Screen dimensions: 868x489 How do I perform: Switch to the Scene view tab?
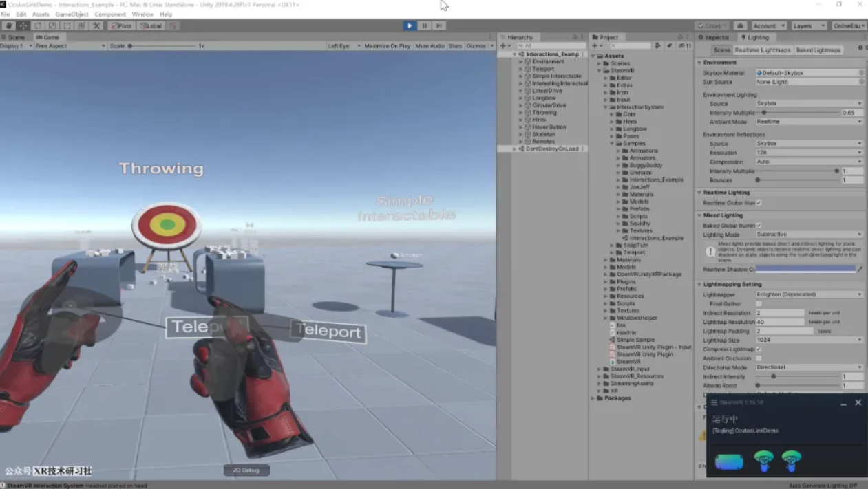tap(14, 37)
